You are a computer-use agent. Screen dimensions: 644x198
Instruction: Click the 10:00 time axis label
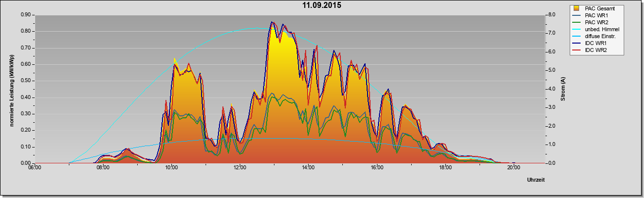point(171,167)
